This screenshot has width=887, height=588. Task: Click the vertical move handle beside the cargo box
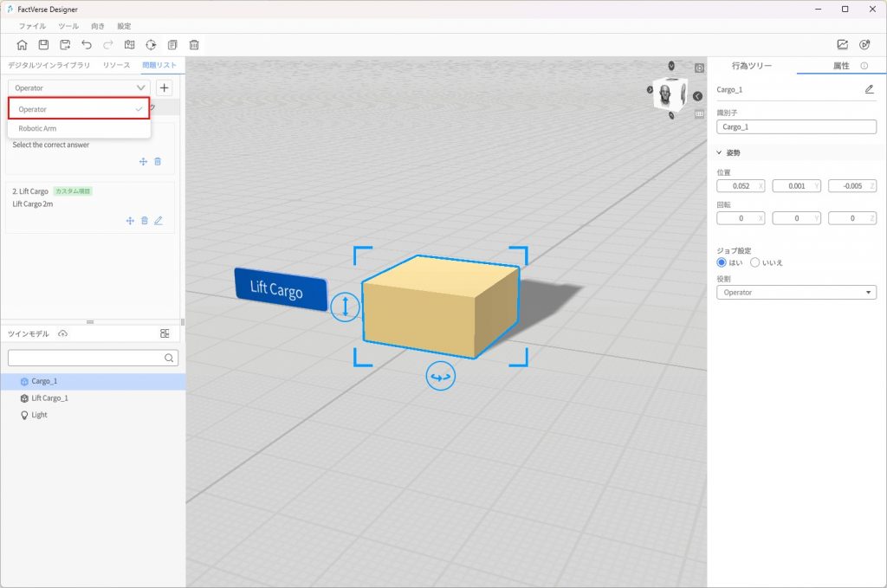(345, 305)
